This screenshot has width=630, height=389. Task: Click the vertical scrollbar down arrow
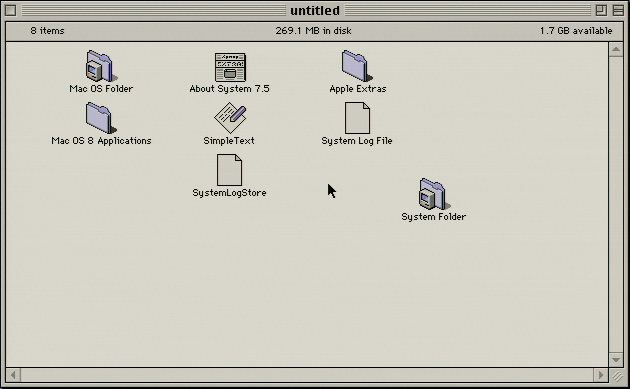616,360
